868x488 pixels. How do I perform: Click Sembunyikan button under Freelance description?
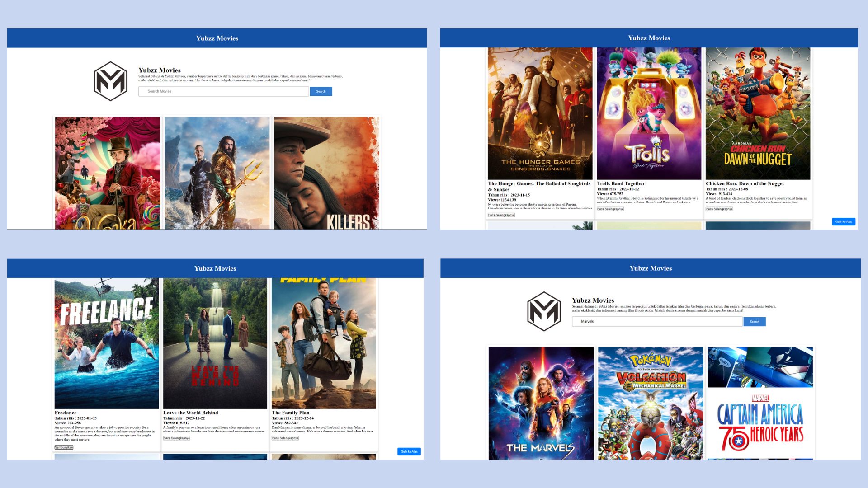(x=64, y=447)
